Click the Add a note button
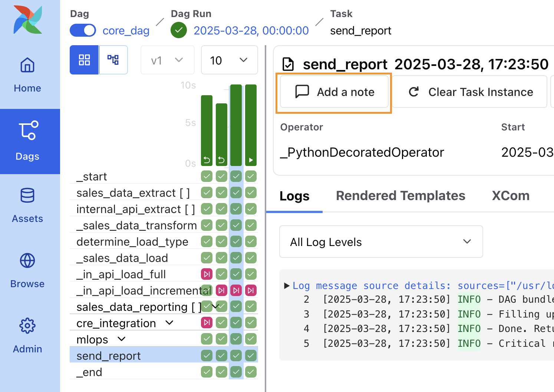 point(334,92)
